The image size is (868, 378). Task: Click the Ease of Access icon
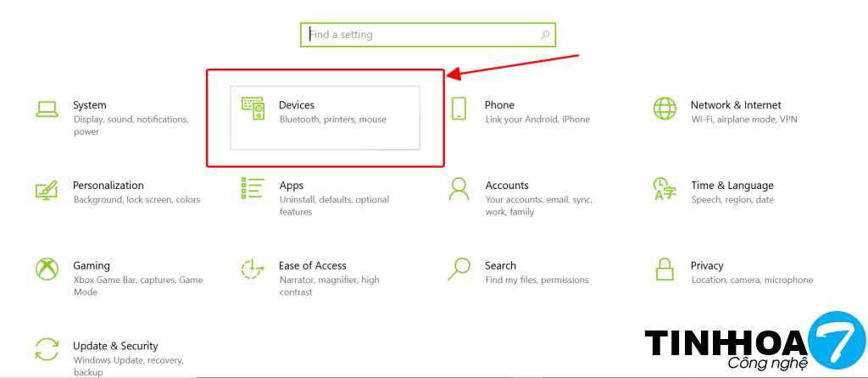click(x=253, y=269)
